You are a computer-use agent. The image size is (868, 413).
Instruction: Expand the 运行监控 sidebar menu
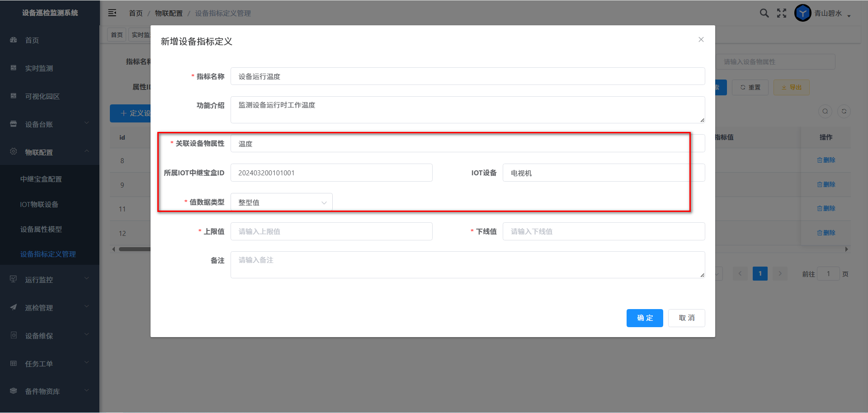50,280
